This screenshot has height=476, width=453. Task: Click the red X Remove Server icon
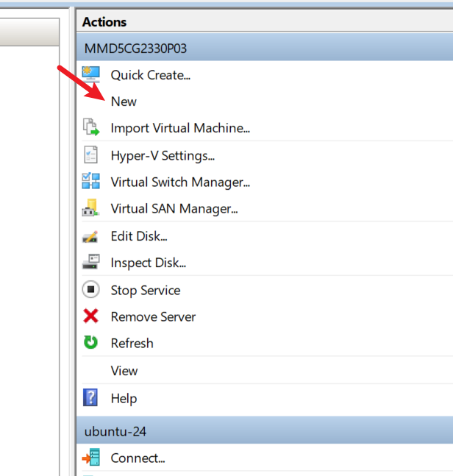point(90,316)
